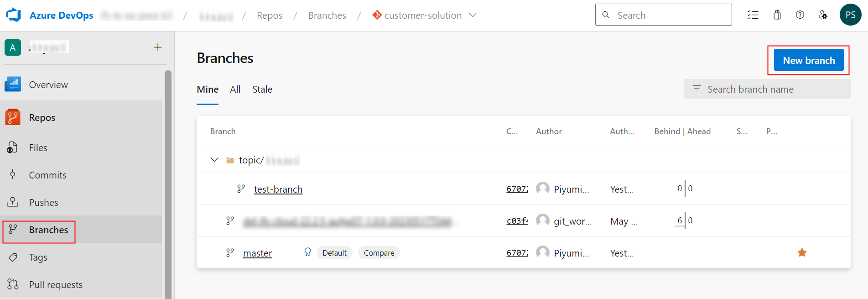Click the New branch button
The width and height of the screenshot is (868, 299).
[809, 60]
